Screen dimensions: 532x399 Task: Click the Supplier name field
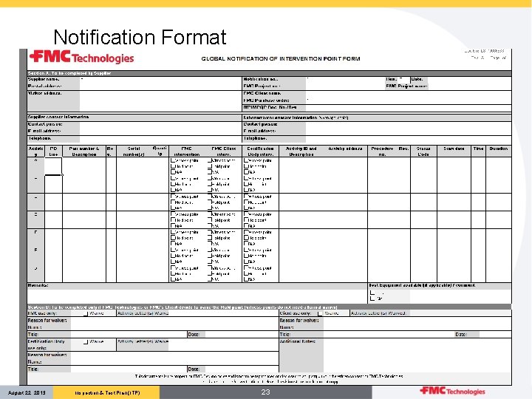pyautogui.click(x=160, y=79)
